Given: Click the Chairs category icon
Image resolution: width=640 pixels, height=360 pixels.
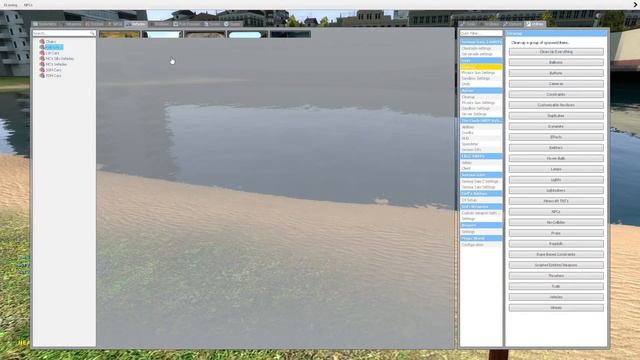Looking at the screenshot, I should click(42, 42).
